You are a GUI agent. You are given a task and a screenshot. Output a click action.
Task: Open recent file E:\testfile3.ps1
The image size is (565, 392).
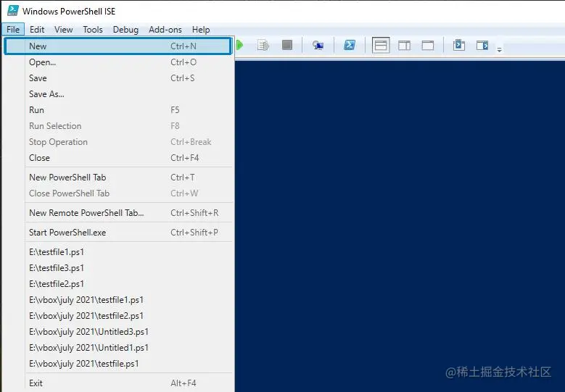[117, 268]
